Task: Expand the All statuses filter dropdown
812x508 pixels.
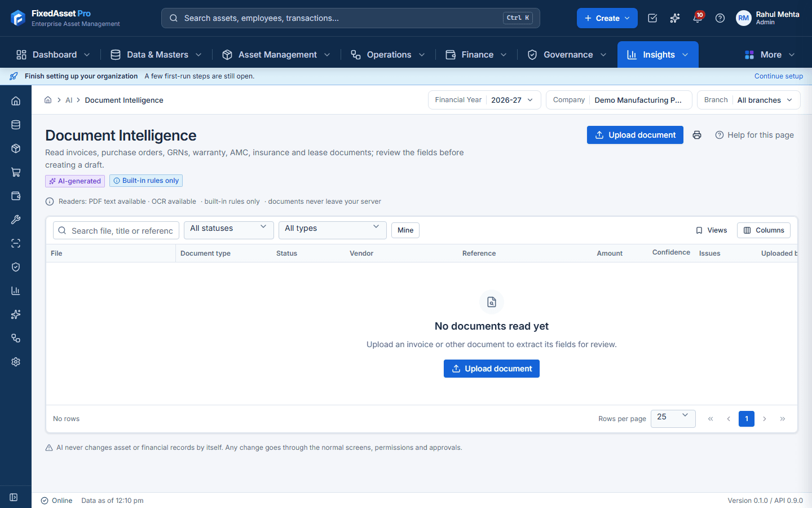Action: pyautogui.click(x=229, y=230)
